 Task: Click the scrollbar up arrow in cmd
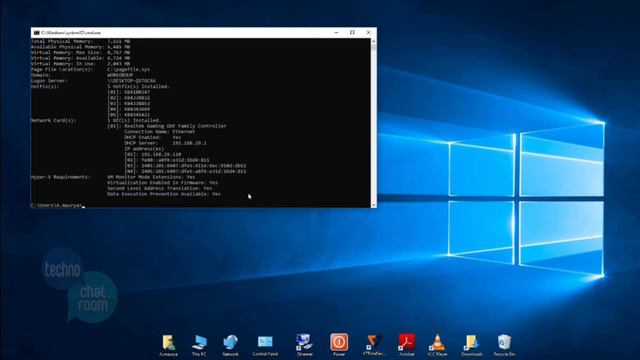click(373, 41)
